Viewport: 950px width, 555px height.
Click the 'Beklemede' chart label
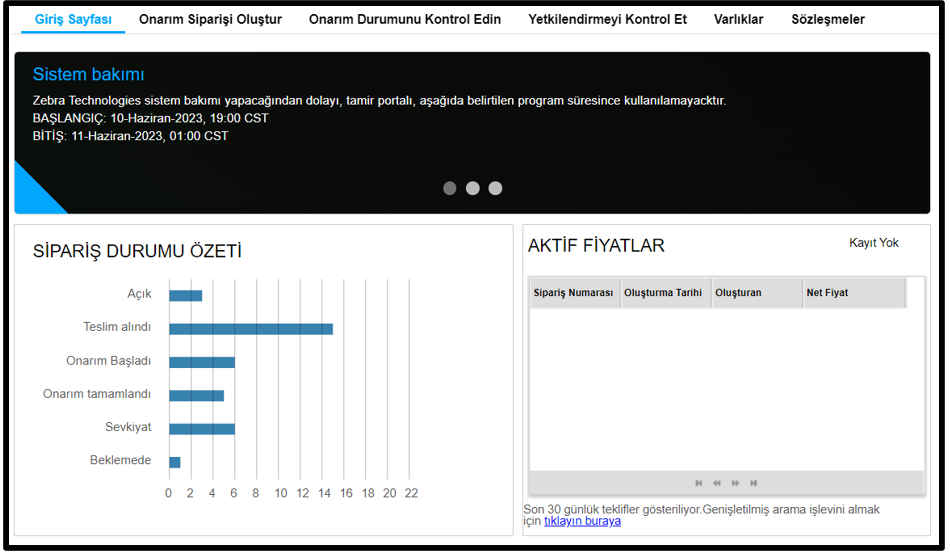pos(121,460)
